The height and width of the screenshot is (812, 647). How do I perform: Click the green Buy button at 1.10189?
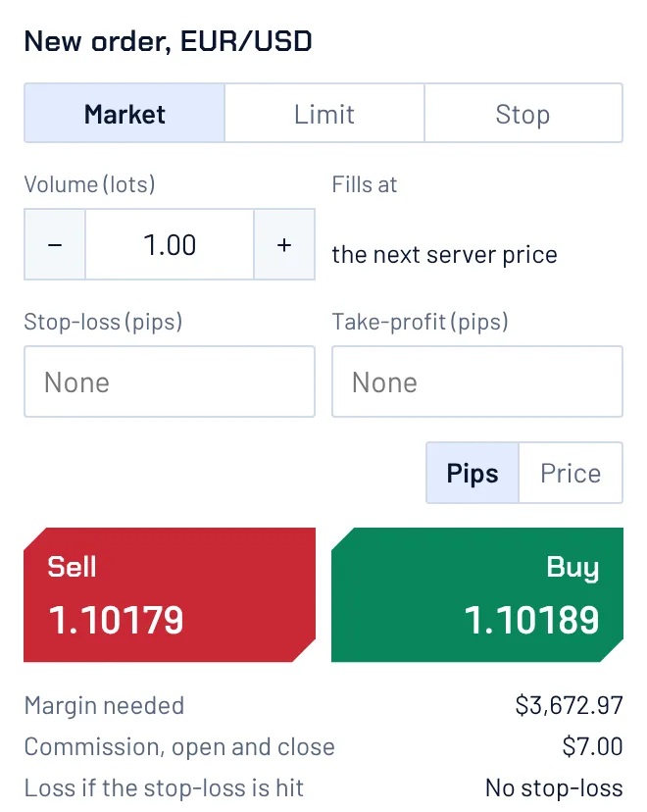click(x=477, y=594)
